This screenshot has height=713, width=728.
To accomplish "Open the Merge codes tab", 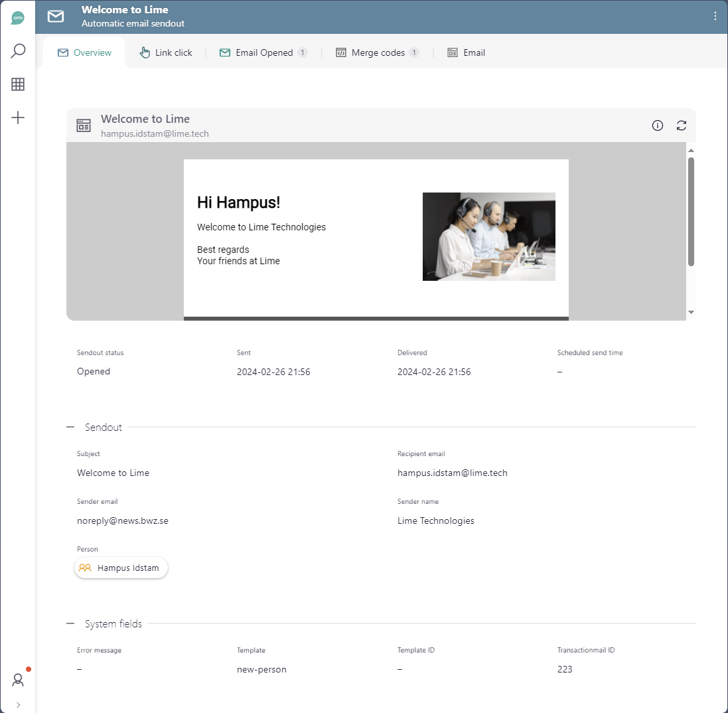I will [377, 52].
